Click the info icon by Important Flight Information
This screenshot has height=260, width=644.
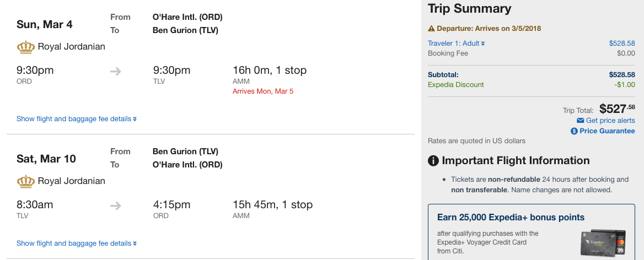pos(433,161)
